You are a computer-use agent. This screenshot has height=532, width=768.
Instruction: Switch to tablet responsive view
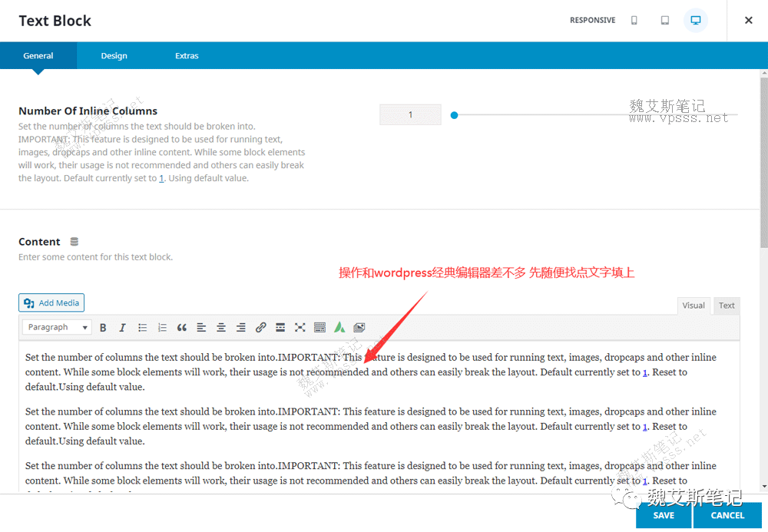tap(664, 20)
